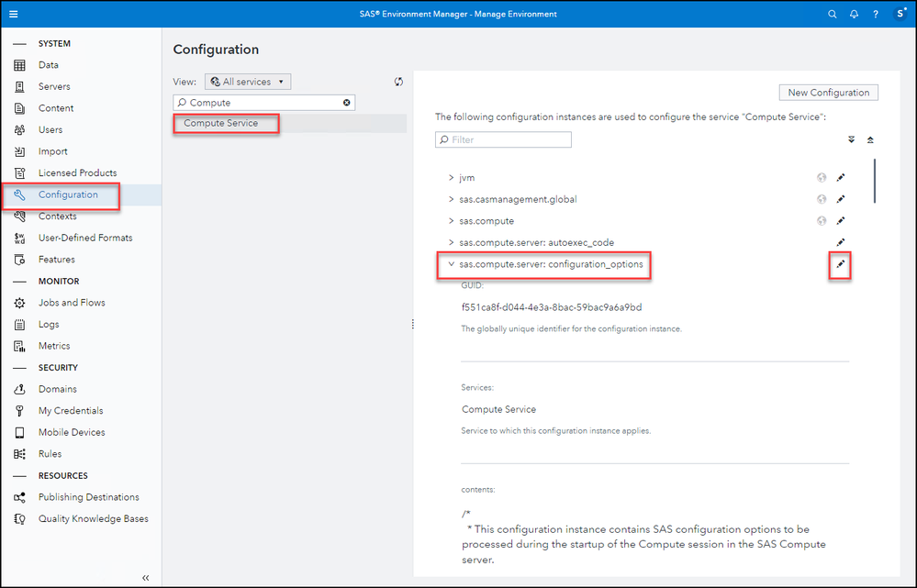The width and height of the screenshot is (917, 588).
Task: Edit sas.compute.server configuration_options with pencil icon
Action: pyautogui.click(x=840, y=264)
